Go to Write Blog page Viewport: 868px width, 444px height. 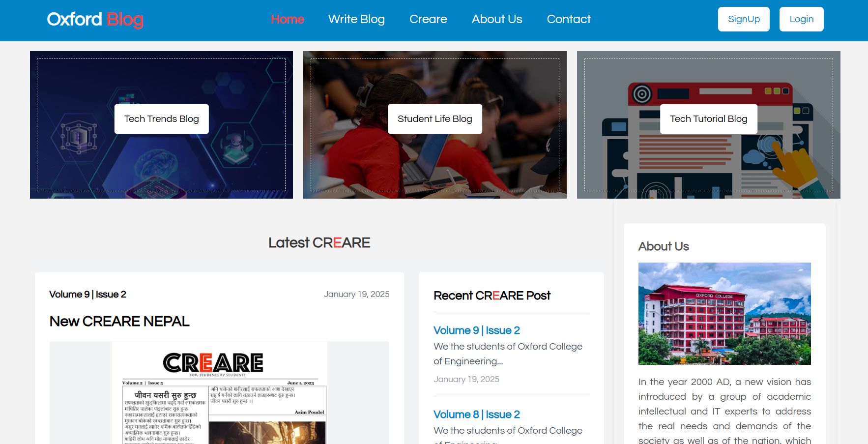click(x=356, y=19)
